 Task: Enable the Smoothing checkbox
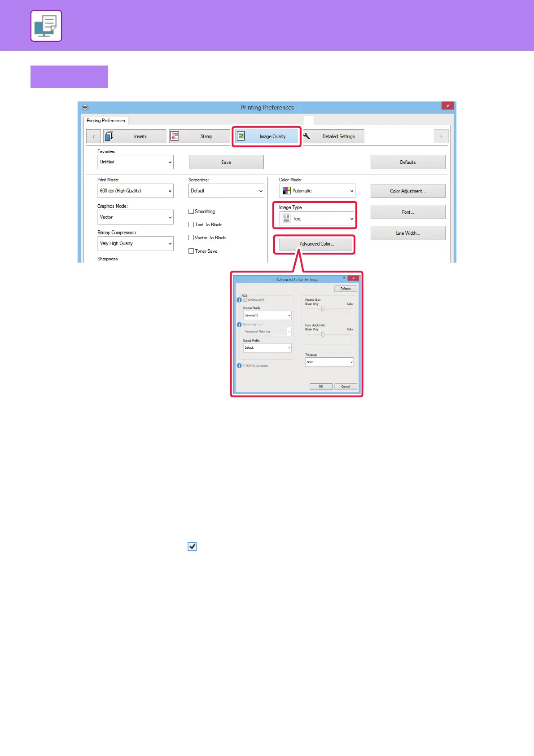pyautogui.click(x=191, y=211)
